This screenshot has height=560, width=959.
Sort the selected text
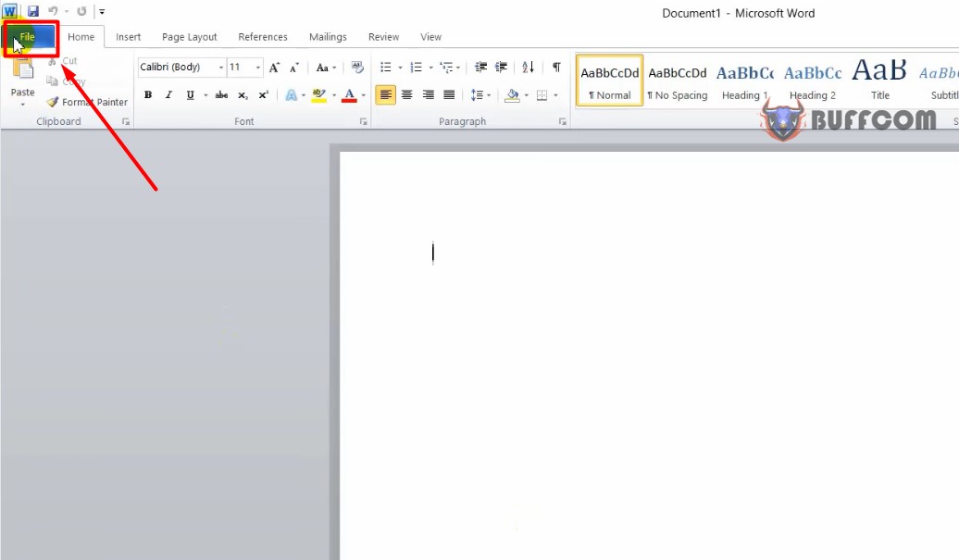528,68
